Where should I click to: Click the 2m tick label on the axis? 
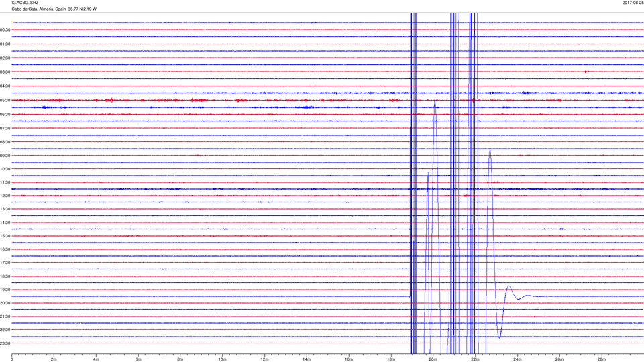[x=54, y=359]
